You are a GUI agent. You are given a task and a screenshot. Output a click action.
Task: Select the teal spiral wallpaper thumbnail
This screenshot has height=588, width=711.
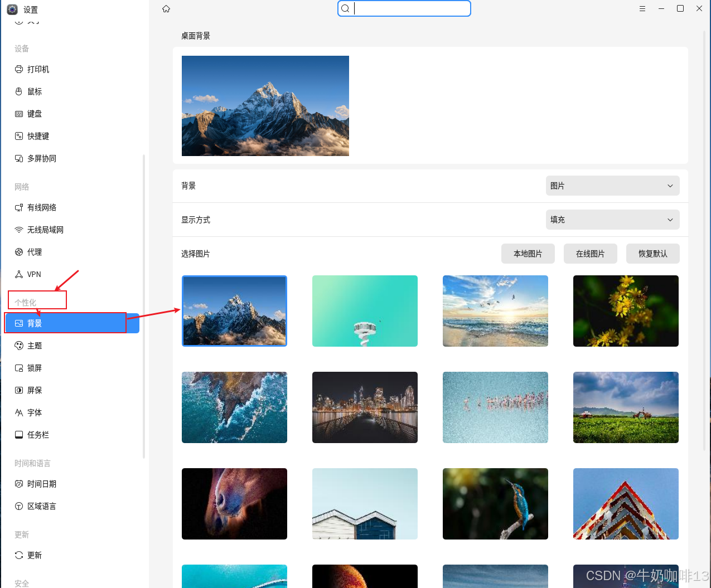tap(365, 311)
